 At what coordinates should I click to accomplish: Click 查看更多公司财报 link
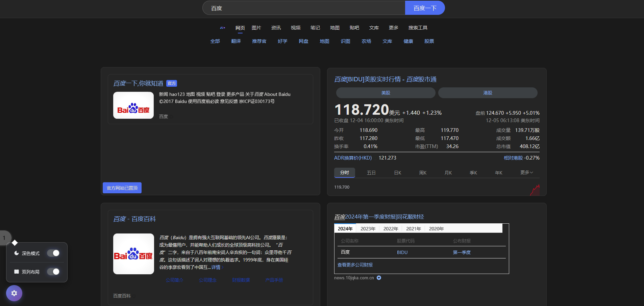[x=355, y=265]
